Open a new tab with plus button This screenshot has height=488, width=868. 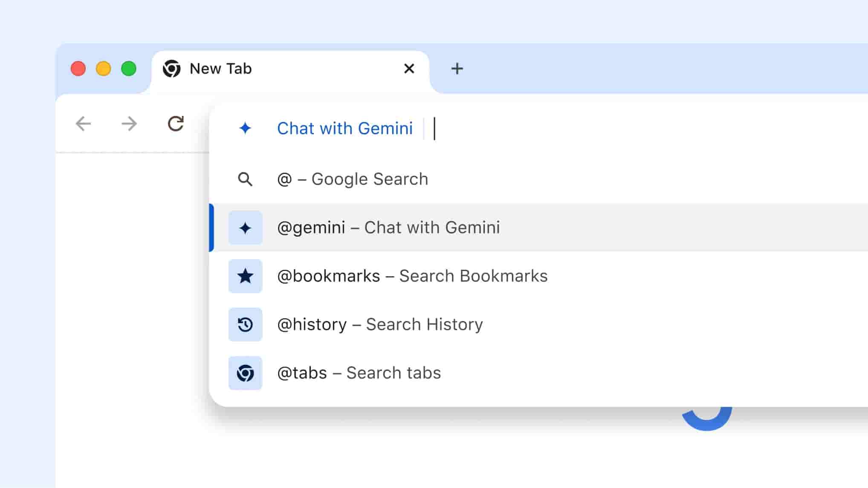tap(457, 69)
